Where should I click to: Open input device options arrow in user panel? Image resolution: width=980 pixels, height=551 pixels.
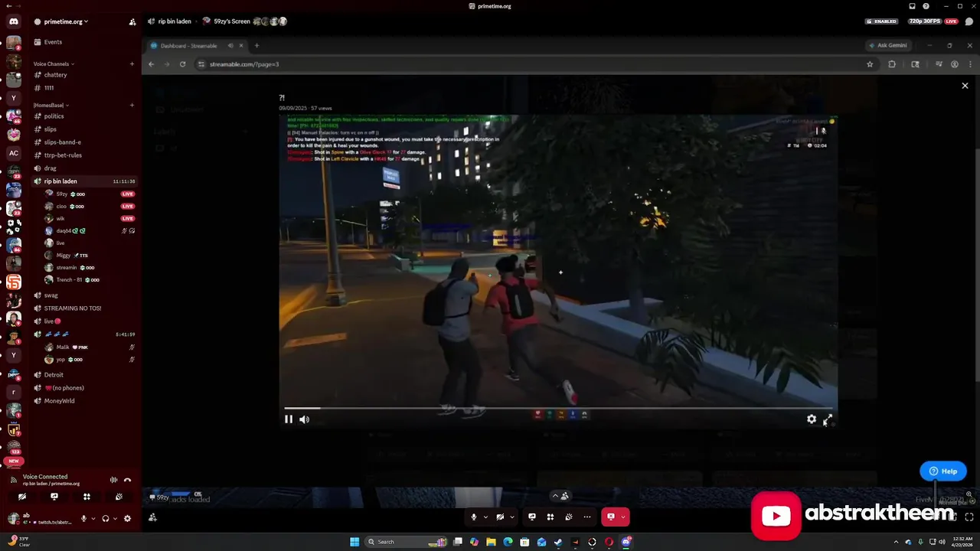click(x=93, y=518)
